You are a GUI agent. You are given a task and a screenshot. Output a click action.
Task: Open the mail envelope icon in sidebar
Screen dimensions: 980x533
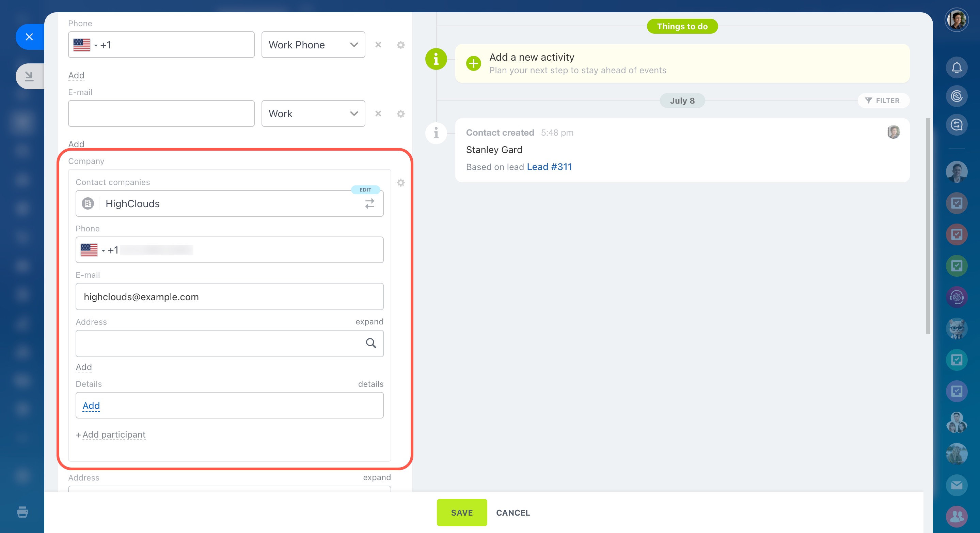coord(956,485)
